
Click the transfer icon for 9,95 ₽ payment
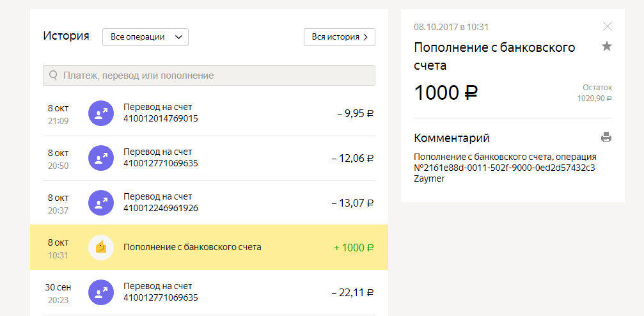(x=101, y=113)
